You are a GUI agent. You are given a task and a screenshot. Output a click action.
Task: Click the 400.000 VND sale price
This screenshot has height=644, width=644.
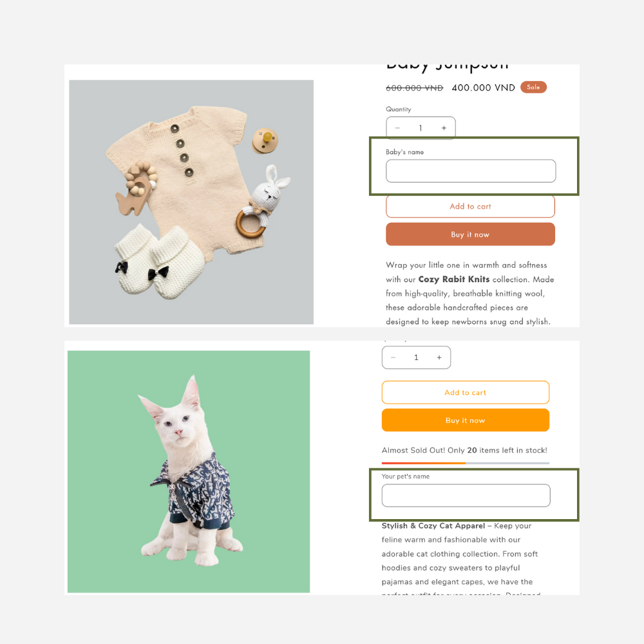pyautogui.click(x=483, y=88)
